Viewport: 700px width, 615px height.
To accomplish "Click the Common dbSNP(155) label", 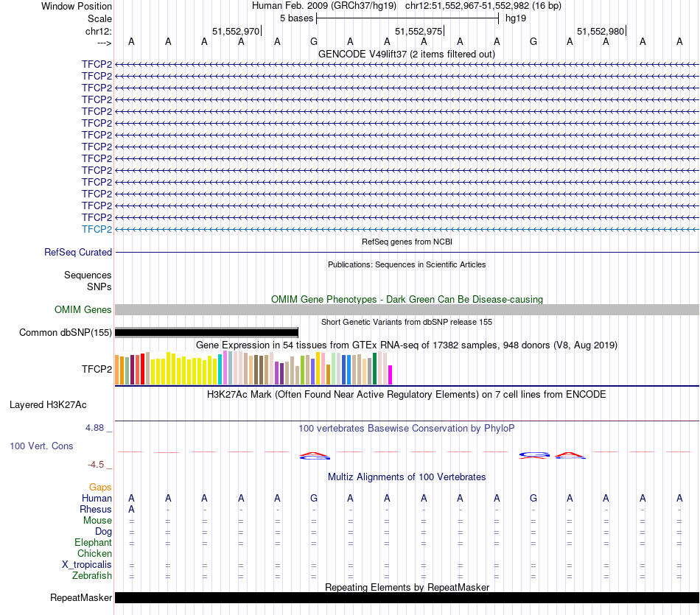I will (x=65, y=332).
